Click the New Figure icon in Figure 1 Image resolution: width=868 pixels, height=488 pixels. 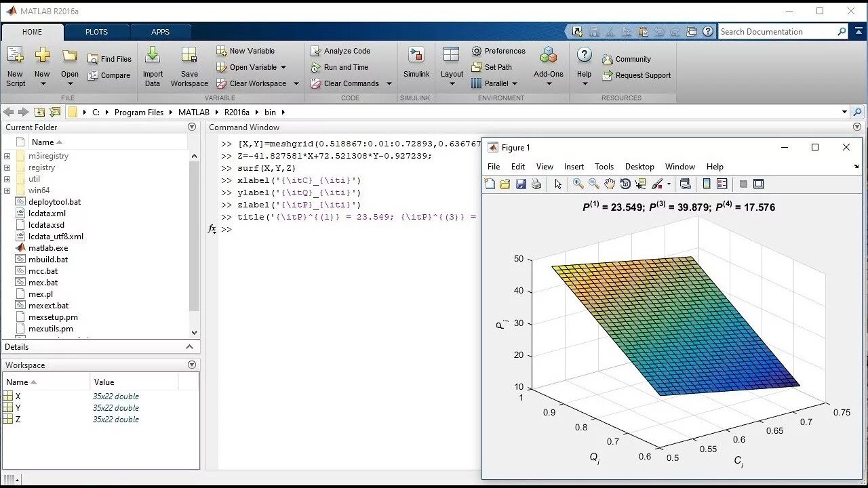click(490, 184)
